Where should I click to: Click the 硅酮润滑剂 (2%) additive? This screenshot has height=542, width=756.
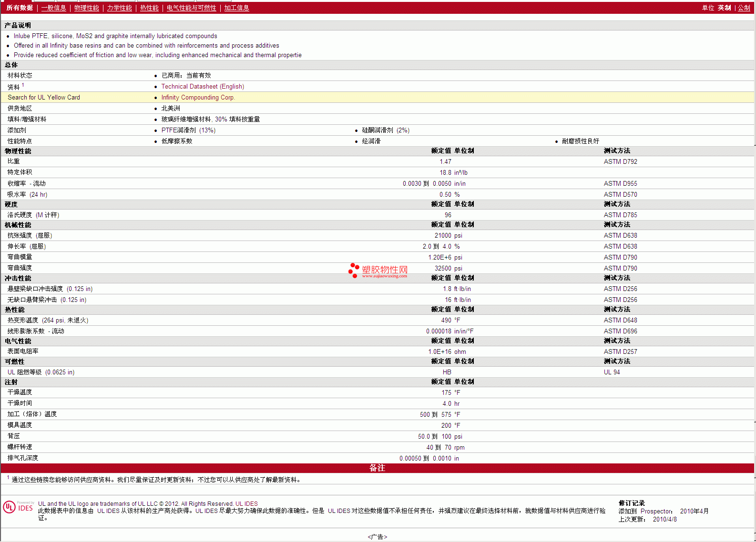(386, 130)
